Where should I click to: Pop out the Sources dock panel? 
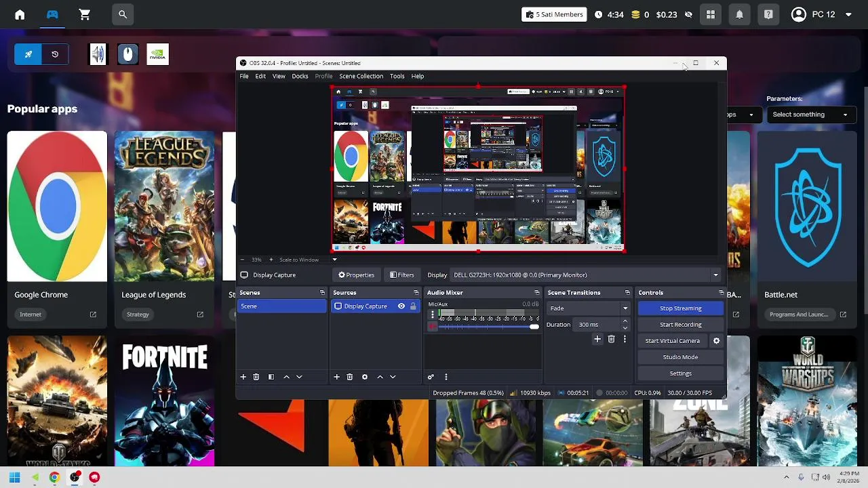[416, 293]
